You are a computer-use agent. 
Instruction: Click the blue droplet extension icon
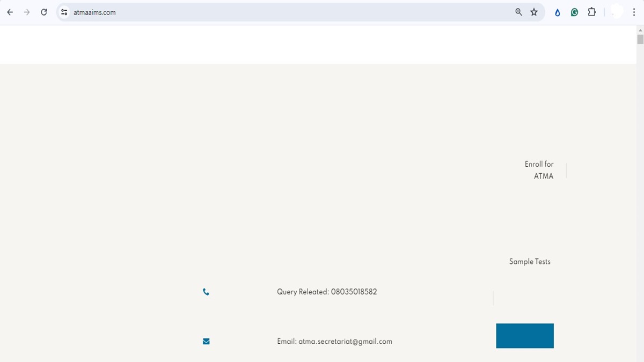click(x=557, y=12)
